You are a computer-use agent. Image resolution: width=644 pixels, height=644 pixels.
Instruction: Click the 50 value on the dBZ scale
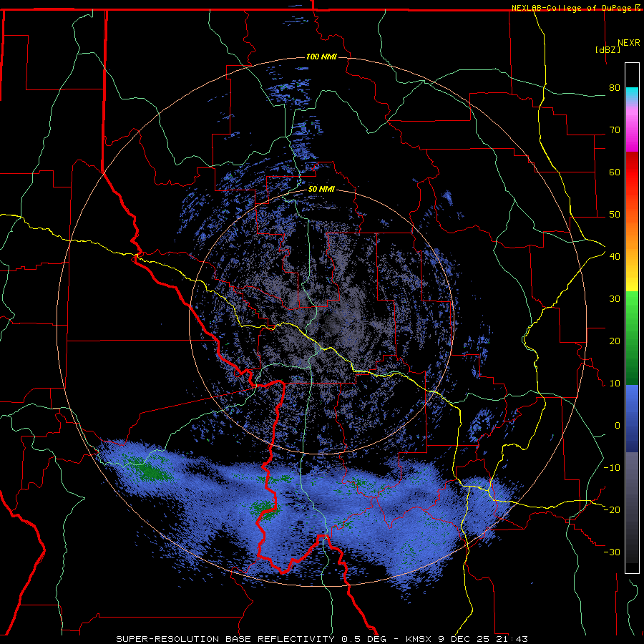point(615,215)
